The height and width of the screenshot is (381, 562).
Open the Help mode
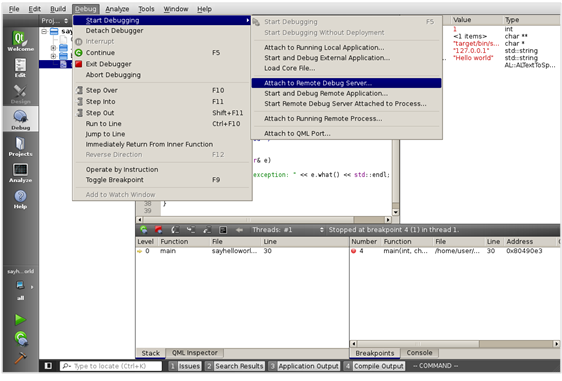20,199
